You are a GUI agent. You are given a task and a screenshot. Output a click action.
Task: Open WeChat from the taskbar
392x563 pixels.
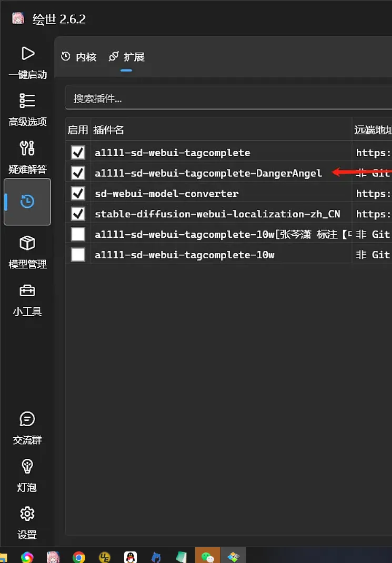208,557
